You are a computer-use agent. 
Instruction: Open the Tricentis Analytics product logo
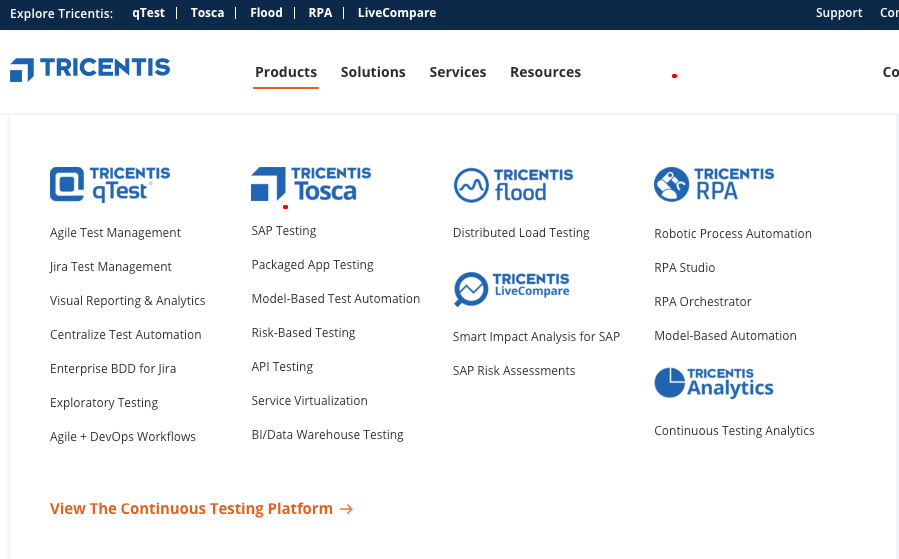point(714,383)
